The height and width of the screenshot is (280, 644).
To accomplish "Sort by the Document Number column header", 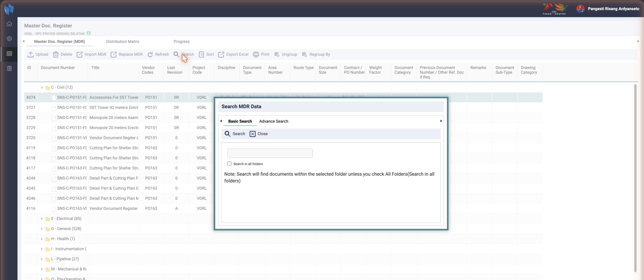I will point(58,68).
